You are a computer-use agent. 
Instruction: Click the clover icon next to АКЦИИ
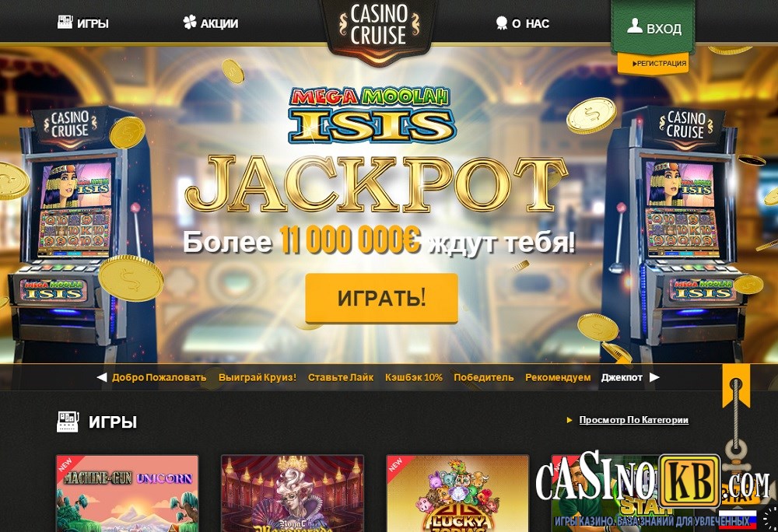(x=190, y=23)
